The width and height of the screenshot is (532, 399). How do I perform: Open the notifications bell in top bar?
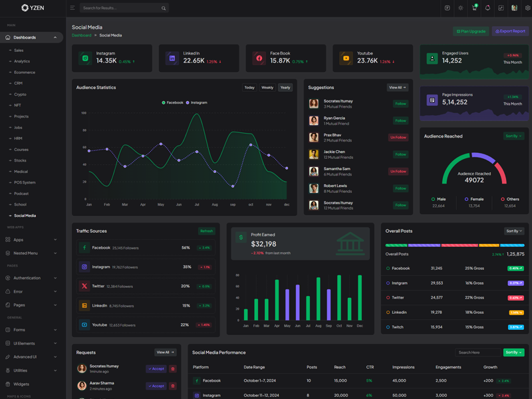click(x=487, y=8)
